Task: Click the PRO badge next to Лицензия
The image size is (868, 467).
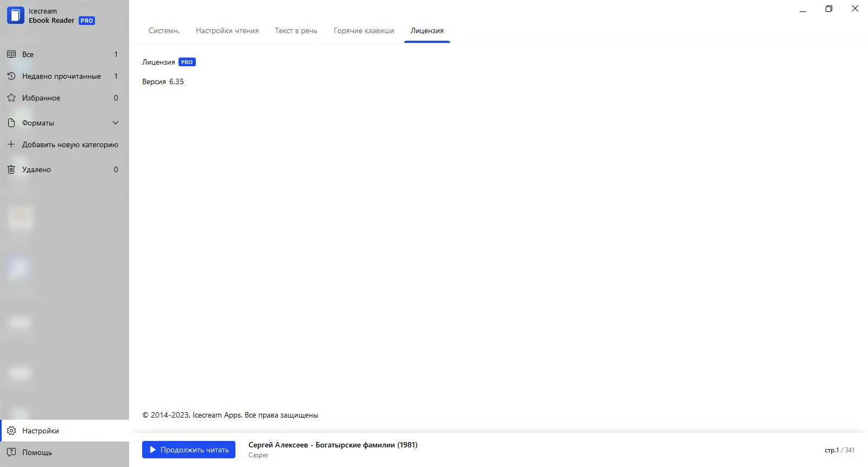Action: pyautogui.click(x=187, y=62)
